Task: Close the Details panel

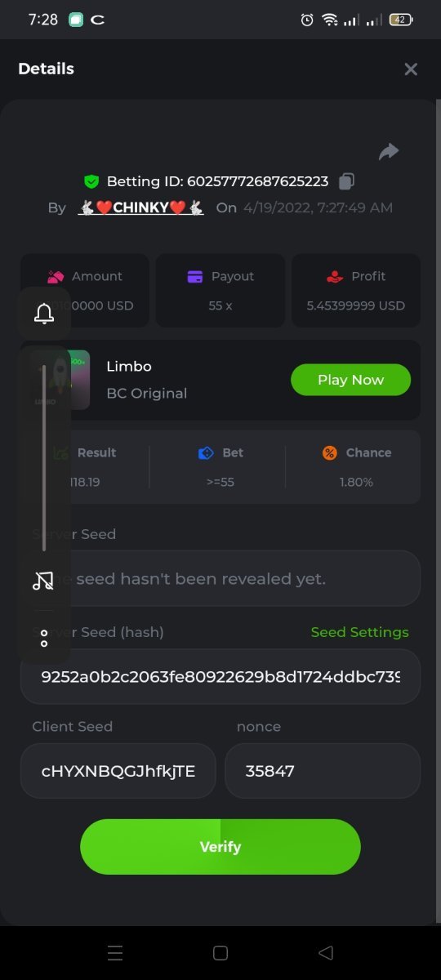Action: tap(411, 69)
